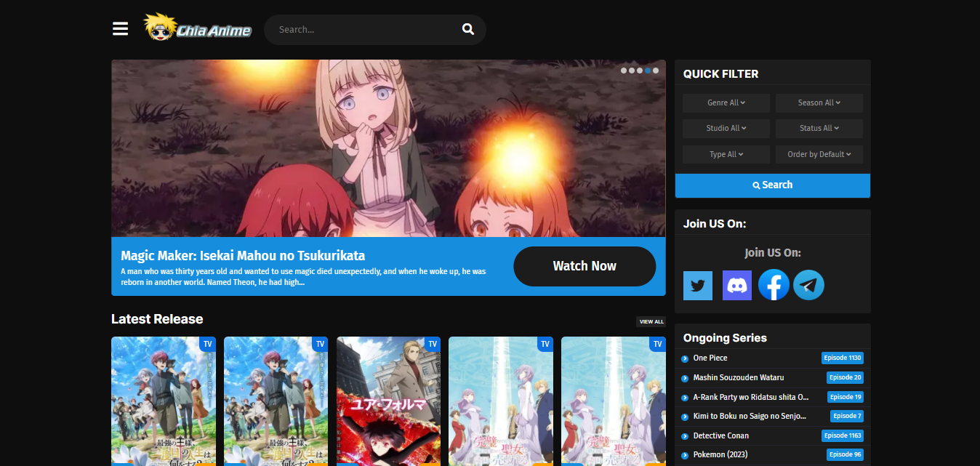Click the Ongoing Series heading
Image resolution: width=980 pixels, height=466 pixels.
725,338
